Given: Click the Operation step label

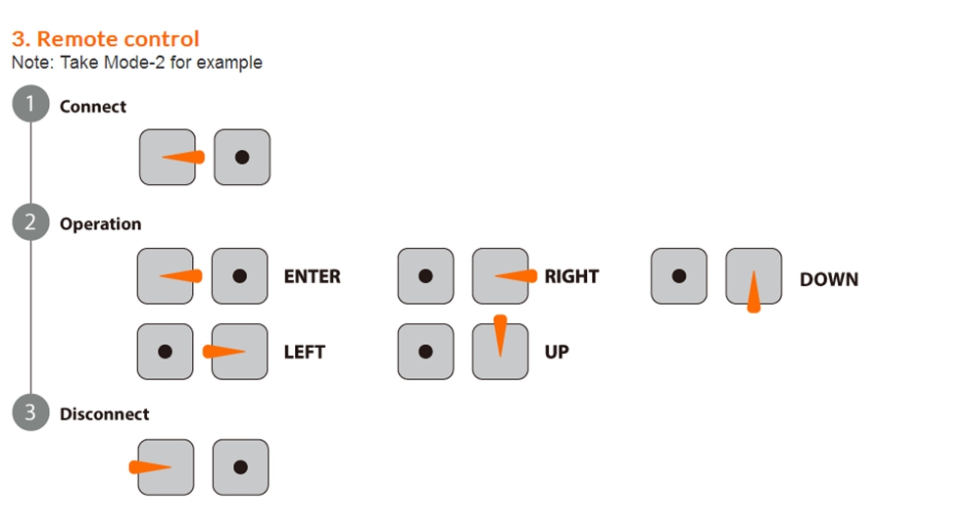Looking at the screenshot, I should click(x=100, y=224).
